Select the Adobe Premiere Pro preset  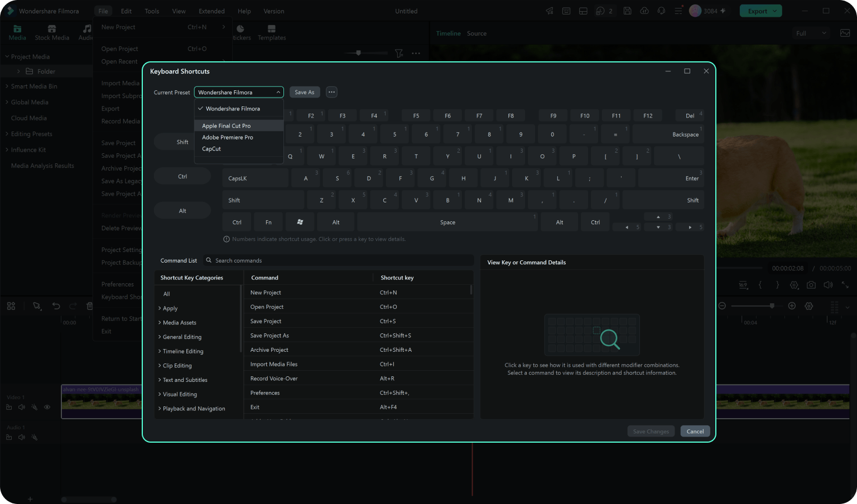coord(239,137)
